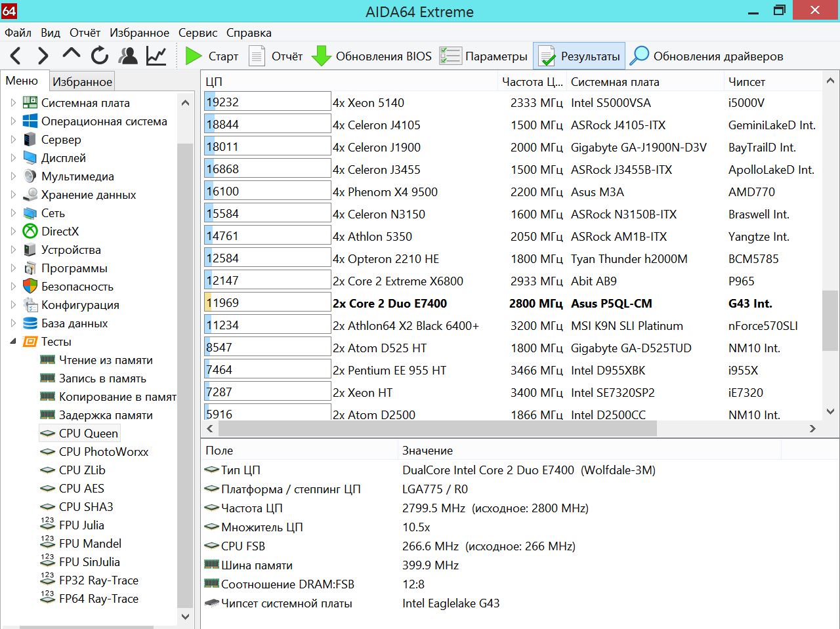Select the Системная плата motherboard icon
Image resolution: width=840 pixels, height=629 pixels.
30,102
